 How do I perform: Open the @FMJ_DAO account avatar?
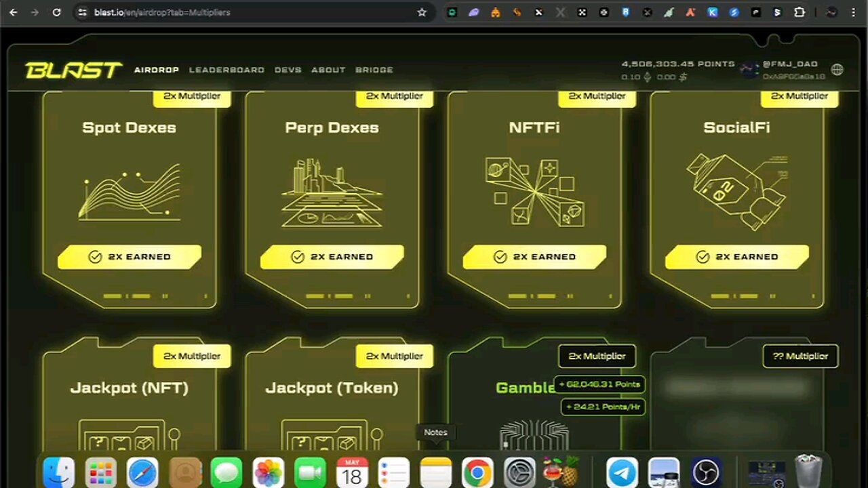point(749,70)
